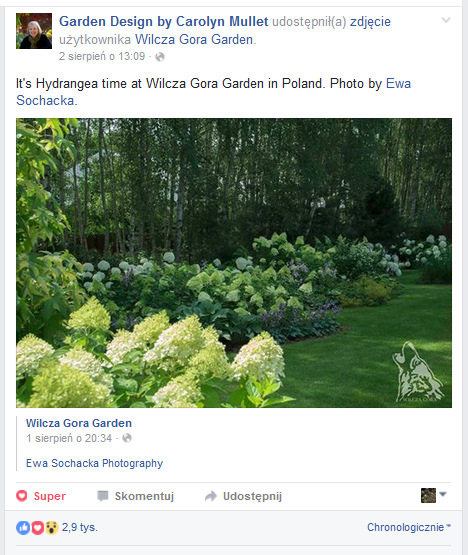Click the public globe icon beside 13:09
The height and width of the screenshot is (555, 468).
point(160,57)
